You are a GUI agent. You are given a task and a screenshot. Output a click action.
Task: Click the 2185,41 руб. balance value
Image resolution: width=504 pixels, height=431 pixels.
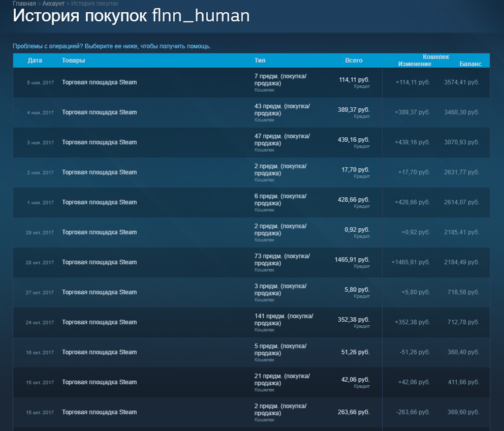coord(461,232)
